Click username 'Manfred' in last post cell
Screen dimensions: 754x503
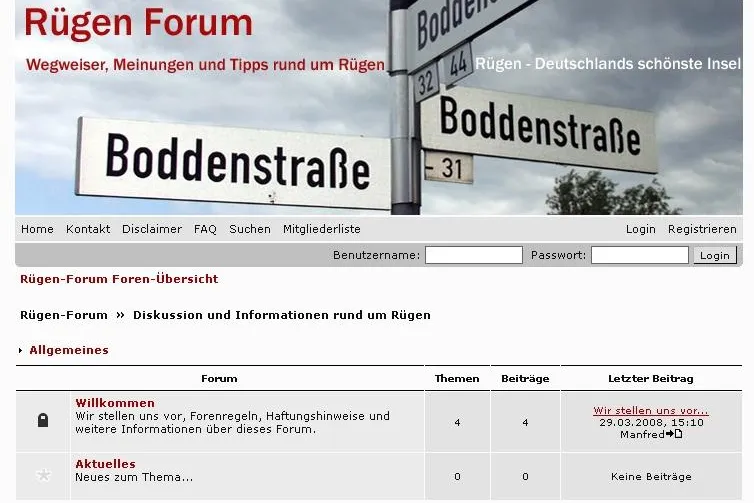click(x=642, y=434)
